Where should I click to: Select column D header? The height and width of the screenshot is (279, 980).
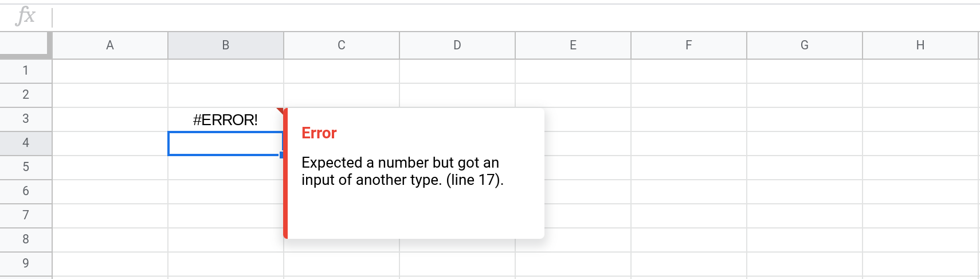click(457, 45)
